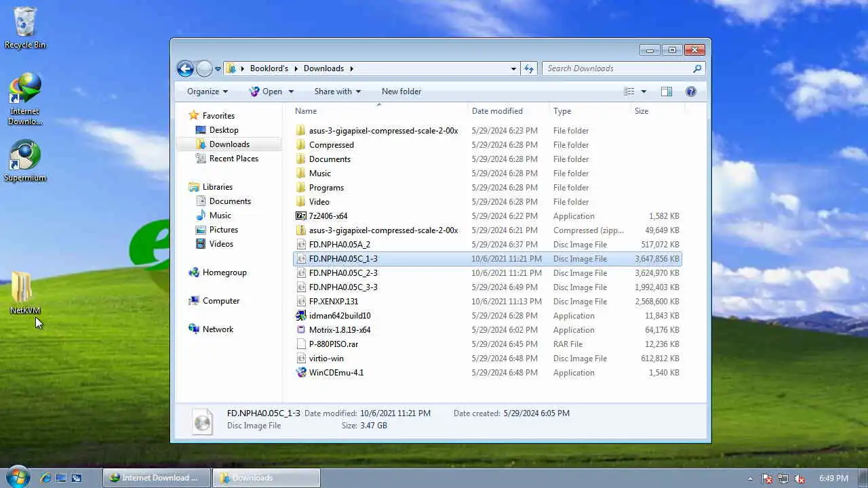Select file FD.NPHA0.05C_3-3
The height and width of the screenshot is (488, 868).
343,287
